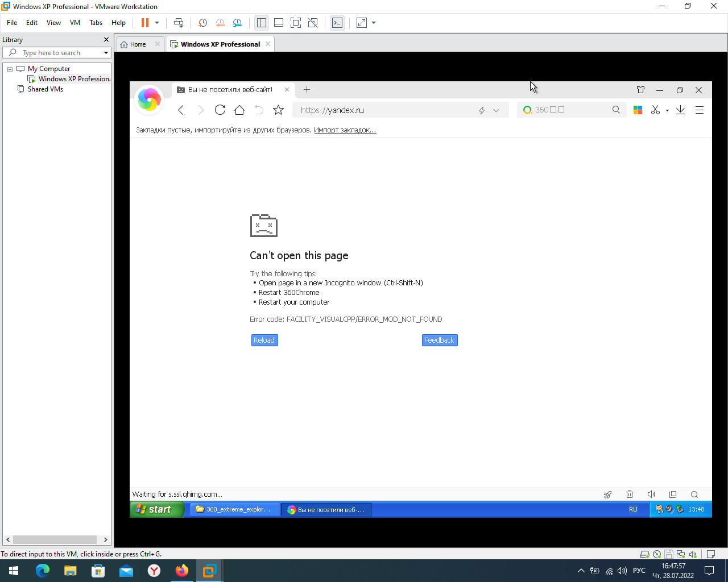The width and height of the screenshot is (728, 582).
Task: Mute tab audio with the speaker icon
Action: 651,494
